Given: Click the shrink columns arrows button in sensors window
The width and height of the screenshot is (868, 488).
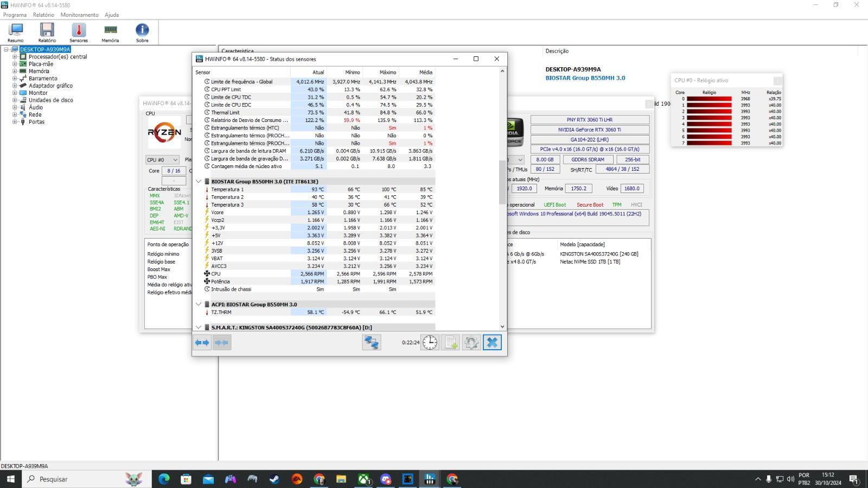Looking at the screenshot, I should 222,342.
